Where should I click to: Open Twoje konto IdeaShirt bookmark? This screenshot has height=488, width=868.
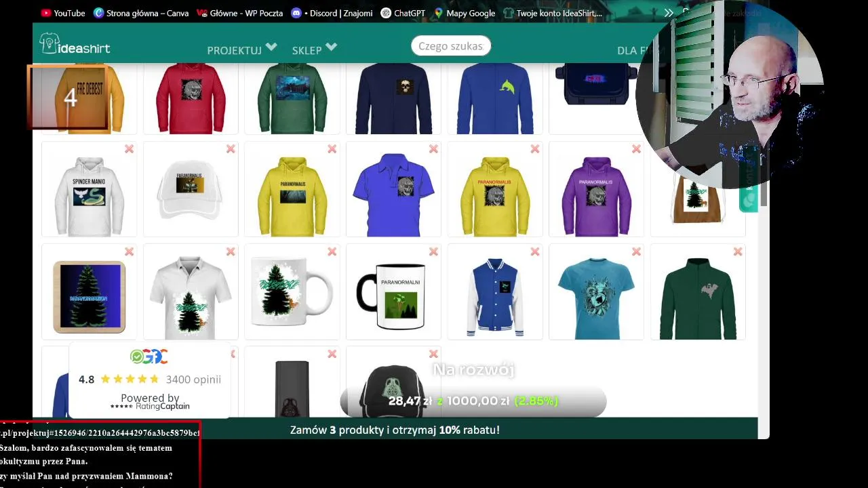coord(553,13)
